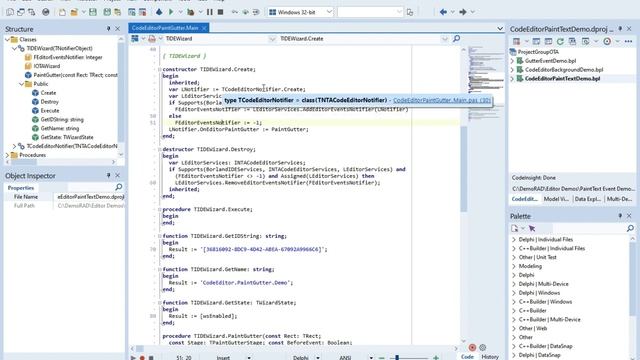Click the zoom out minus button

pos(382,358)
